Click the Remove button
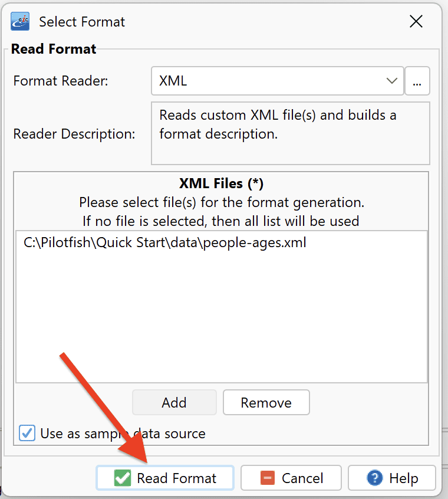The width and height of the screenshot is (448, 499). 266,403
